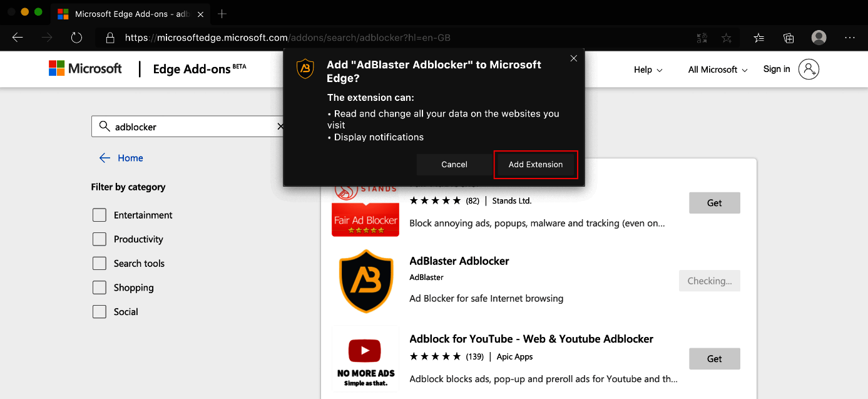Image resolution: width=868 pixels, height=399 pixels.
Task: Click Ad Blocker for safe Internet browsing text
Action: 486,298
